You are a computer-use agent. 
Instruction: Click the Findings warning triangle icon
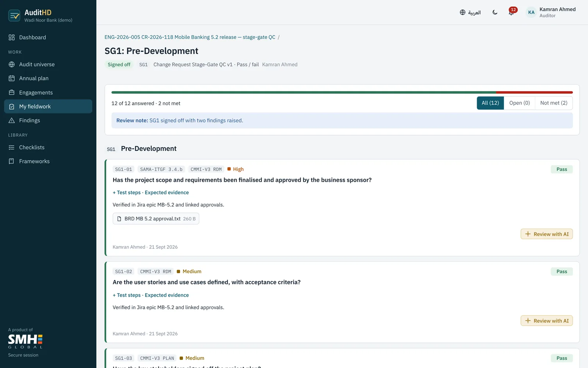tap(12, 120)
